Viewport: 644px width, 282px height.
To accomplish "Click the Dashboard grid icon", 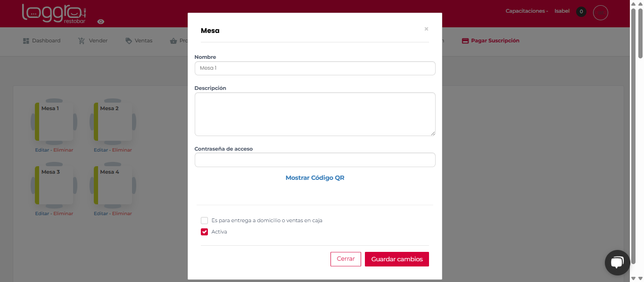I will 26,41.
